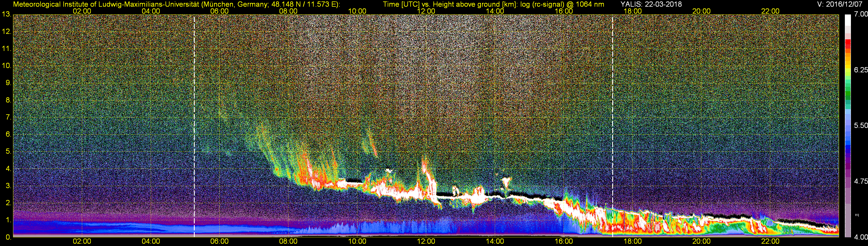The height and width of the screenshot is (246, 868).
Task: Click 10:00 on the top time axis
Action: click(x=357, y=11)
